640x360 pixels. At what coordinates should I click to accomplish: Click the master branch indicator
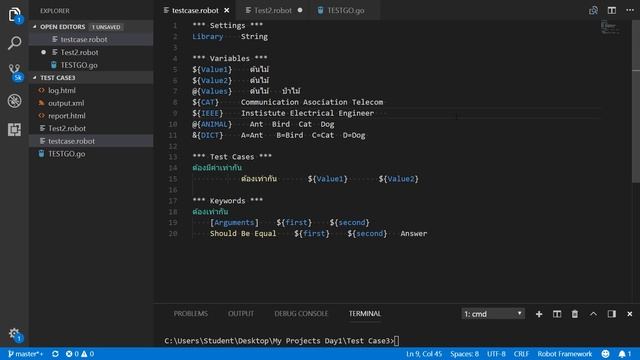point(25,354)
